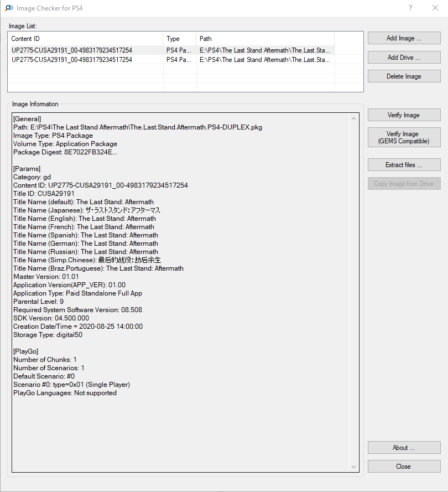Click Title Name (French) line

click(84, 227)
